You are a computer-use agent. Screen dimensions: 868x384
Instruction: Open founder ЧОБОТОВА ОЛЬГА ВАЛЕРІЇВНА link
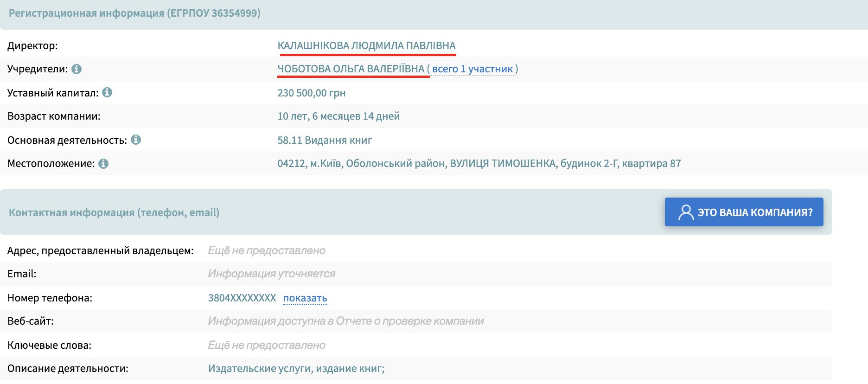(x=351, y=69)
